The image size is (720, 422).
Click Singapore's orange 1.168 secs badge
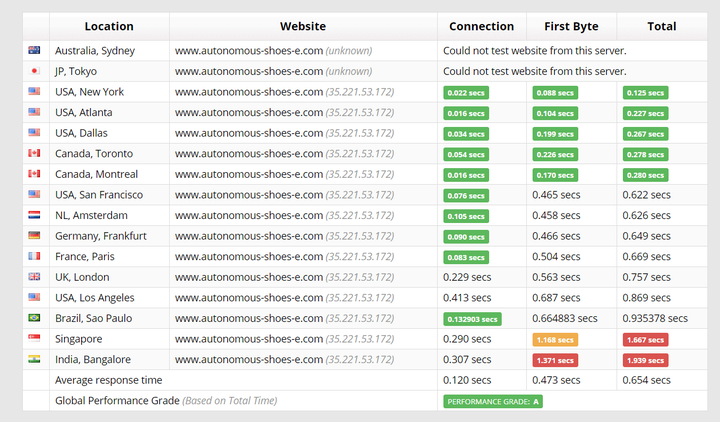[x=555, y=340]
